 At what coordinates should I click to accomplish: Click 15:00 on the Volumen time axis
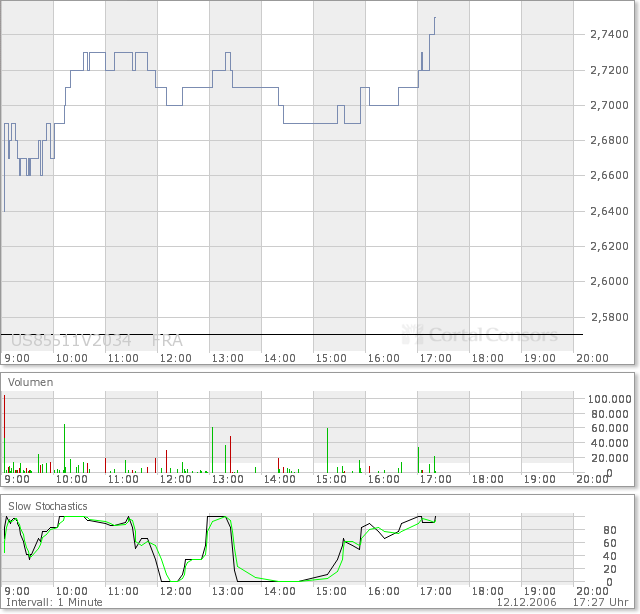[331, 479]
